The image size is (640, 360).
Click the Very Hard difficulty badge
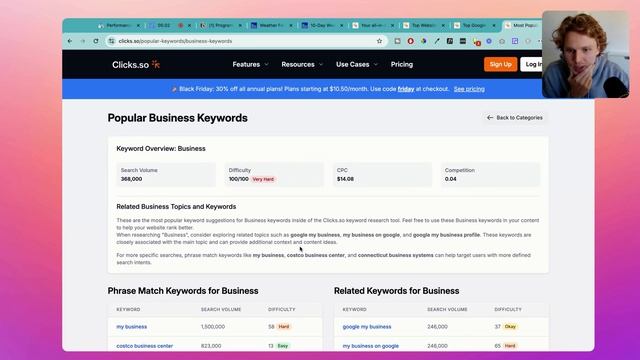click(263, 179)
